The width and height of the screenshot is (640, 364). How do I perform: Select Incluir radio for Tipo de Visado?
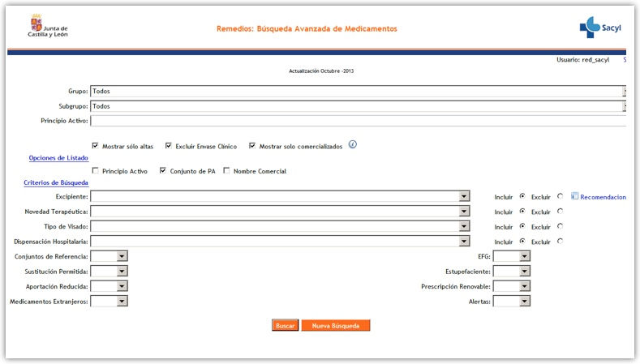522,226
